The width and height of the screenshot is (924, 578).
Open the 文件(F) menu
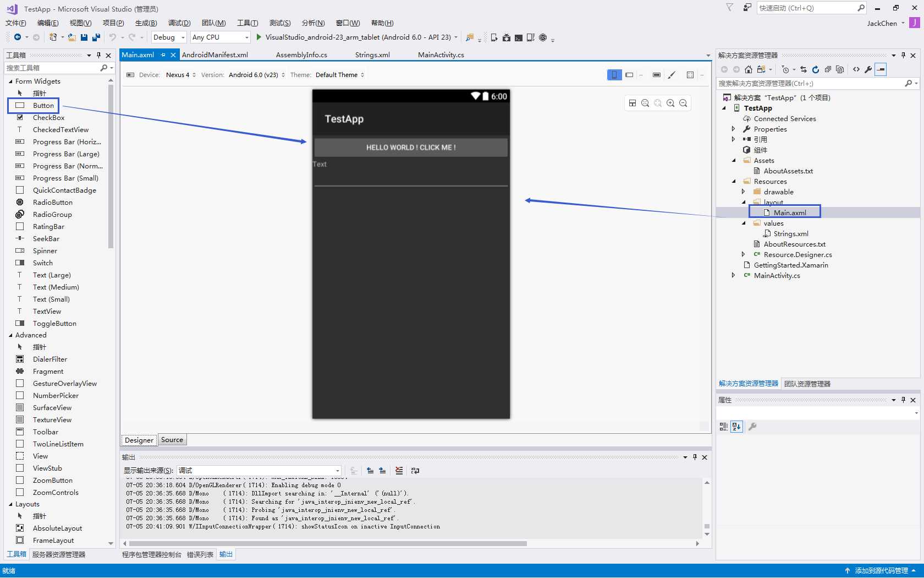pos(15,23)
